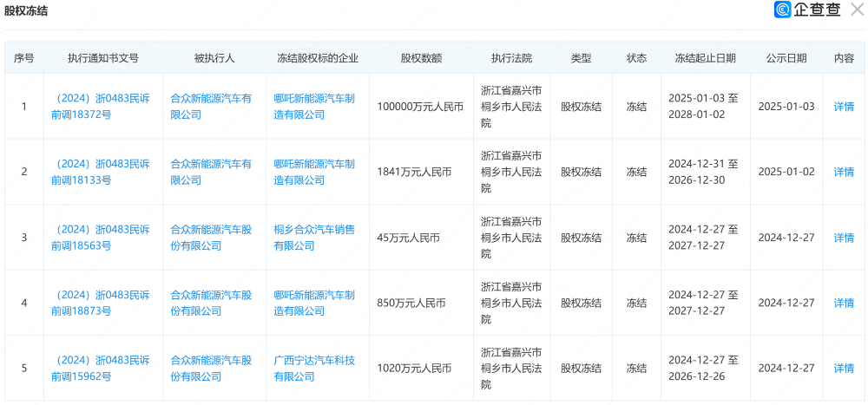
Task: Click the 冻结起止日期 column header
Action: coord(705,58)
